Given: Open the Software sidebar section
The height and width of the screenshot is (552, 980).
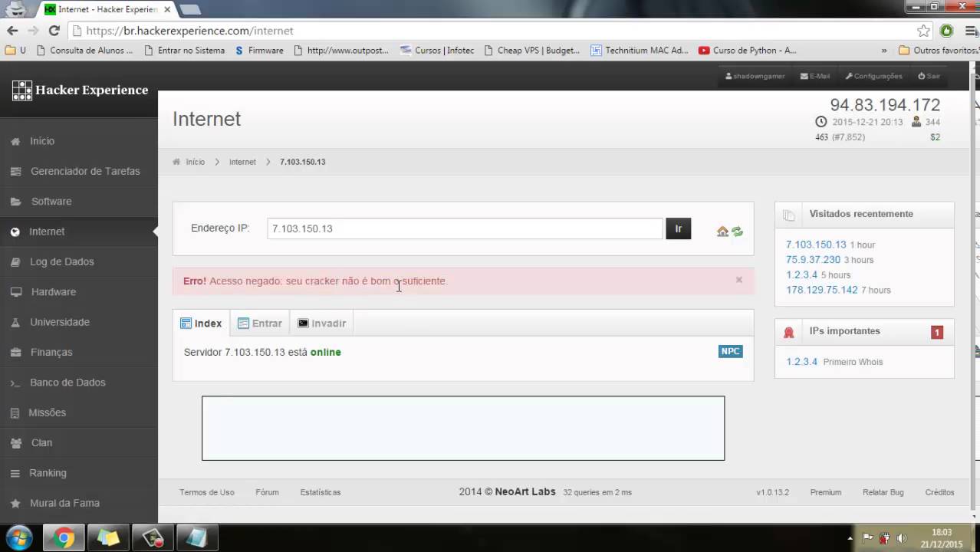Looking at the screenshot, I should (51, 202).
